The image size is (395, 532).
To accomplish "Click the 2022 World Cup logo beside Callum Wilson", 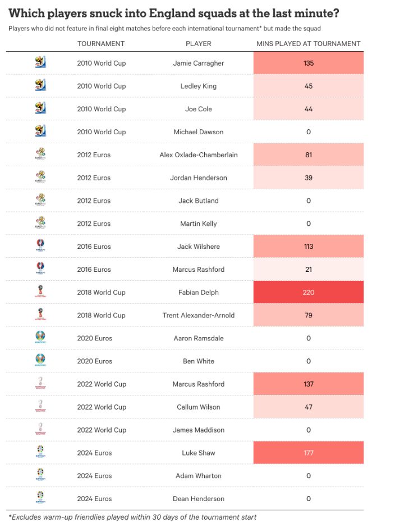I will pos(40,407).
